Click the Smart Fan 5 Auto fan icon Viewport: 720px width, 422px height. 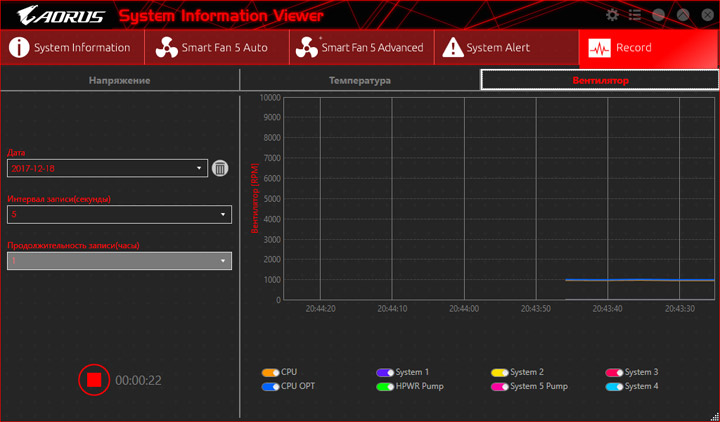coord(167,47)
